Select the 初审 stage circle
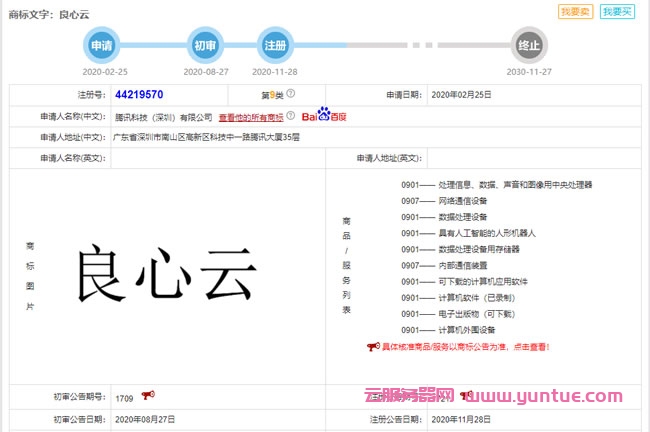The width and height of the screenshot is (650, 432). 204,46
